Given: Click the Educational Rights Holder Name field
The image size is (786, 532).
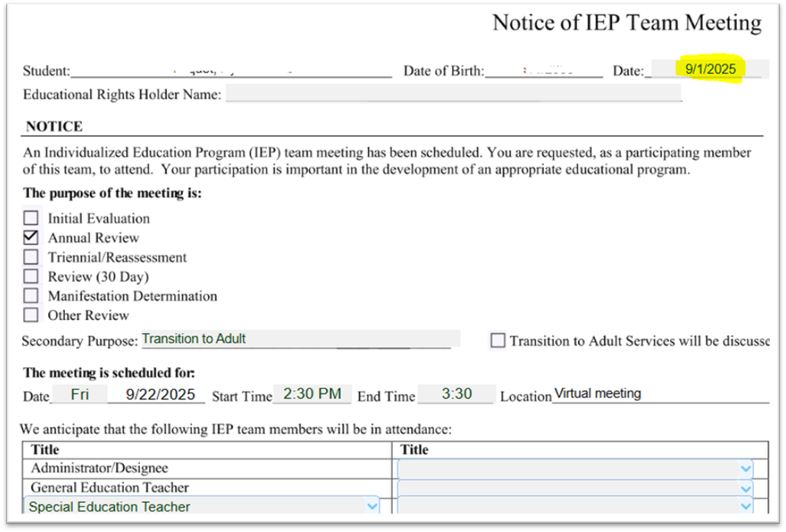Looking at the screenshot, I should 453,94.
